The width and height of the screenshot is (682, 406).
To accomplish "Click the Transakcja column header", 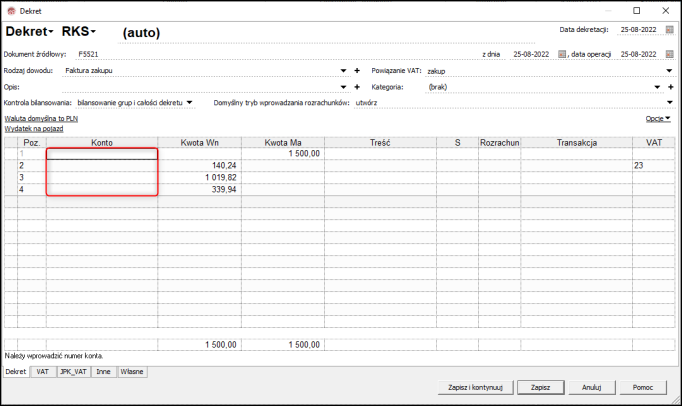I will [x=576, y=142].
